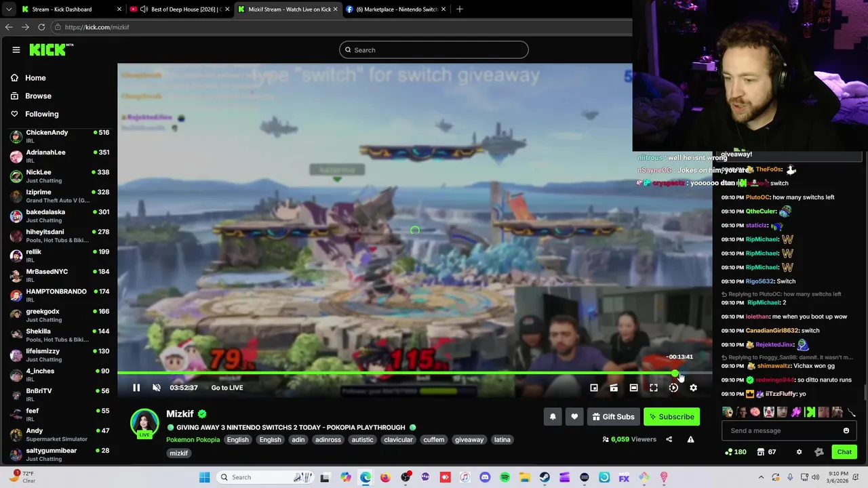Open the shop icon showing 67
The height and width of the screenshot is (488, 868).
tap(766, 452)
